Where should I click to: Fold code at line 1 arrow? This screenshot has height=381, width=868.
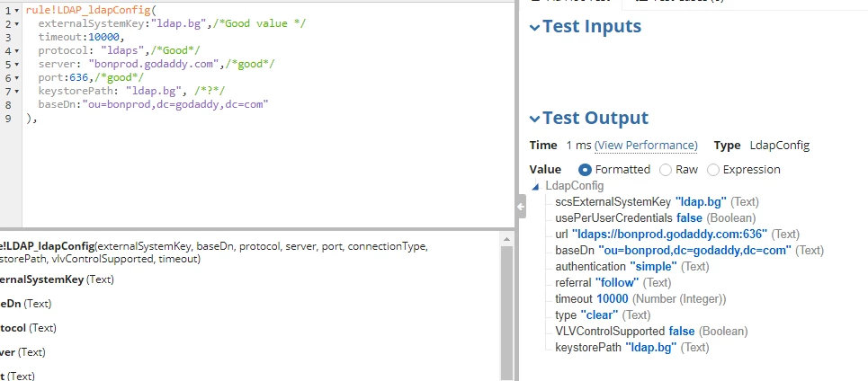(17, 11)
